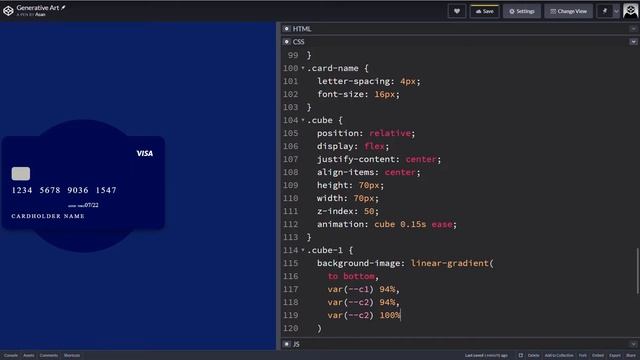
Task: Fold the .cube-1 rule on line 114
Action: point(303,250)
